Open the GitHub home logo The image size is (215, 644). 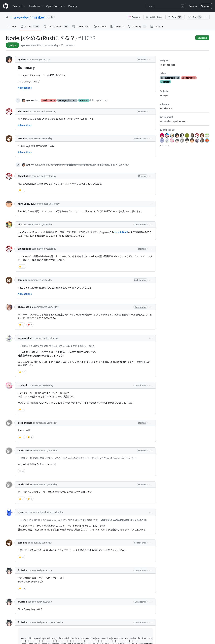point(6,6)
